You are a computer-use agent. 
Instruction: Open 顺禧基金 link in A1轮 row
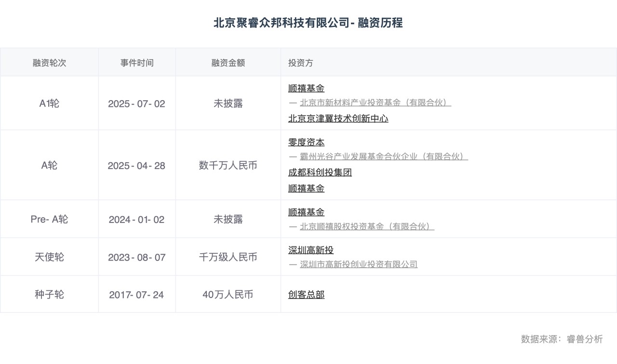click(x=306, y=89)
